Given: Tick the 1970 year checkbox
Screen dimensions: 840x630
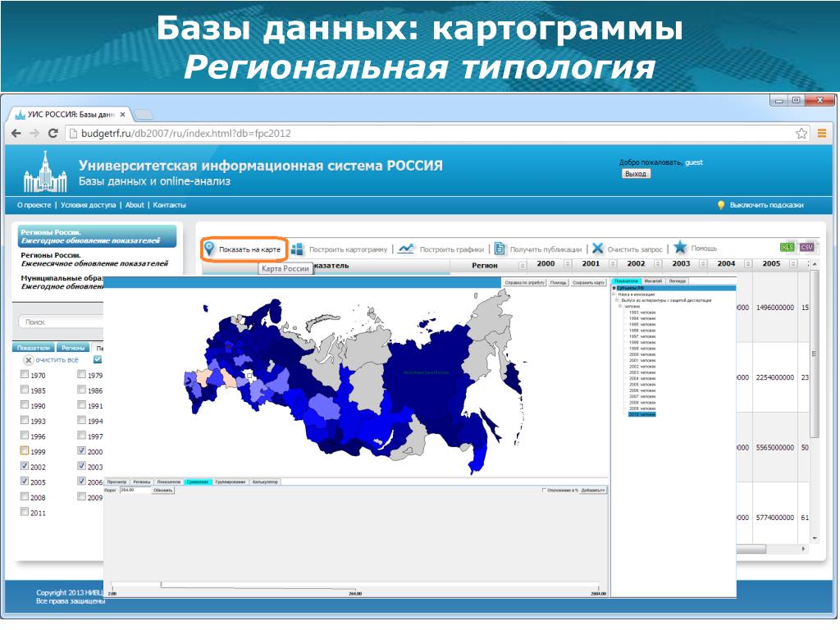Looking at the screenshot, I should tap(25, 374).
